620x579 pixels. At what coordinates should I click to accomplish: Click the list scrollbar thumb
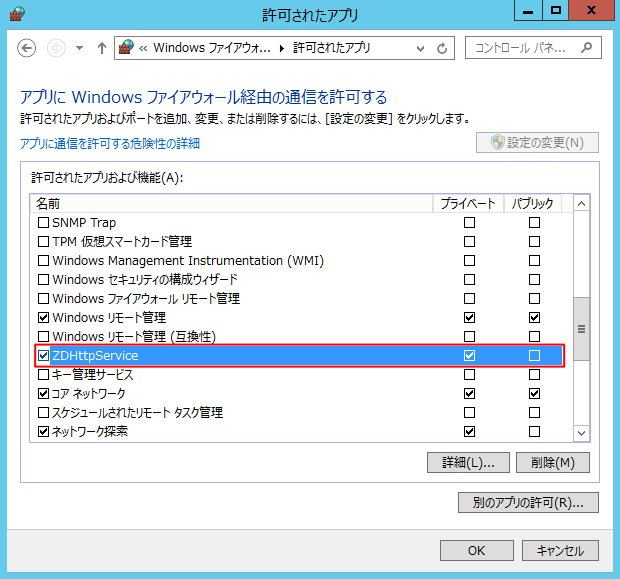tap(581, 329)
